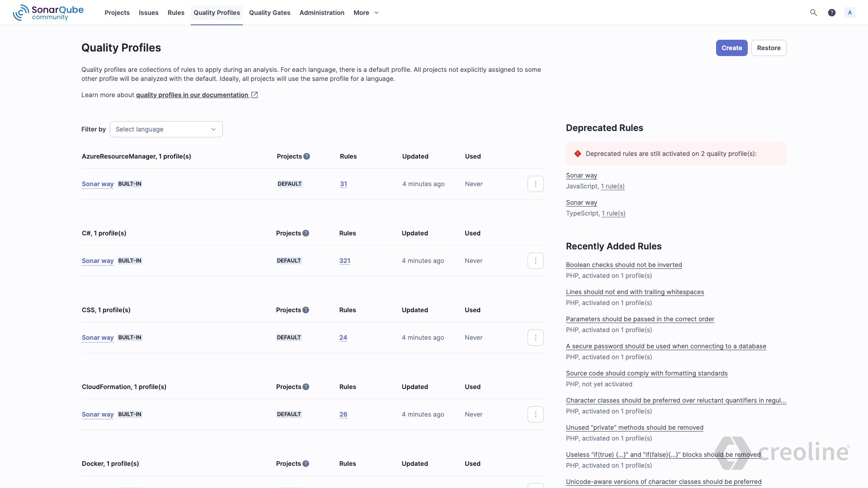This screenshot has height=488, width=868.
Task: Open the 31 rules count link
Action: (x=344, y=184)
